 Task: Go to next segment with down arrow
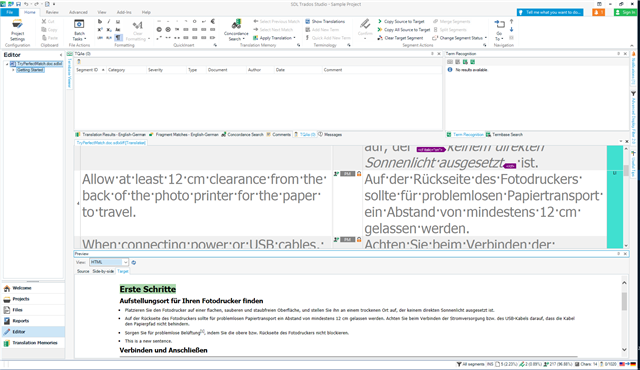(511, 29)
